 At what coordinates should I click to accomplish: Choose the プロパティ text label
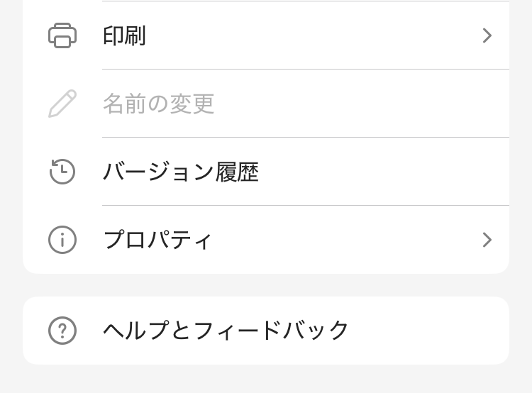(157, 240)
